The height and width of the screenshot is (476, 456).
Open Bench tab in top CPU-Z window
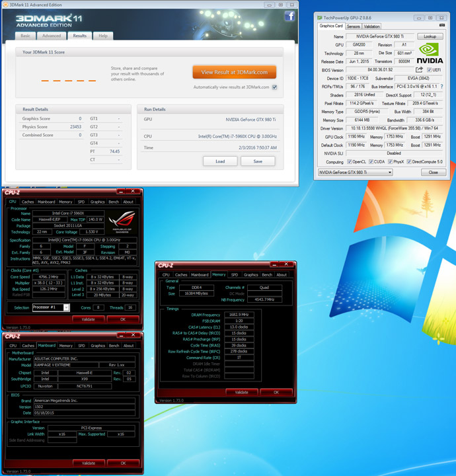(x=114, y=202)
